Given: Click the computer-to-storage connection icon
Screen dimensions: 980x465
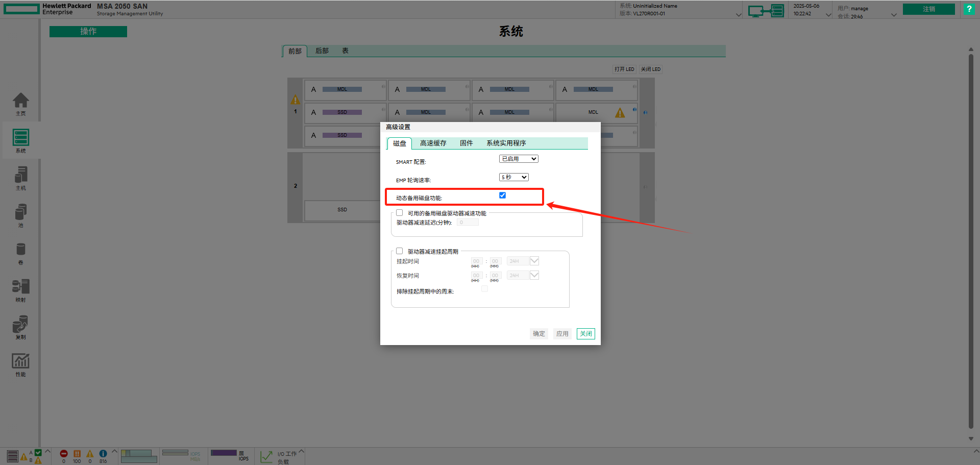Looking at the screenshot, I should coord(766,10).
